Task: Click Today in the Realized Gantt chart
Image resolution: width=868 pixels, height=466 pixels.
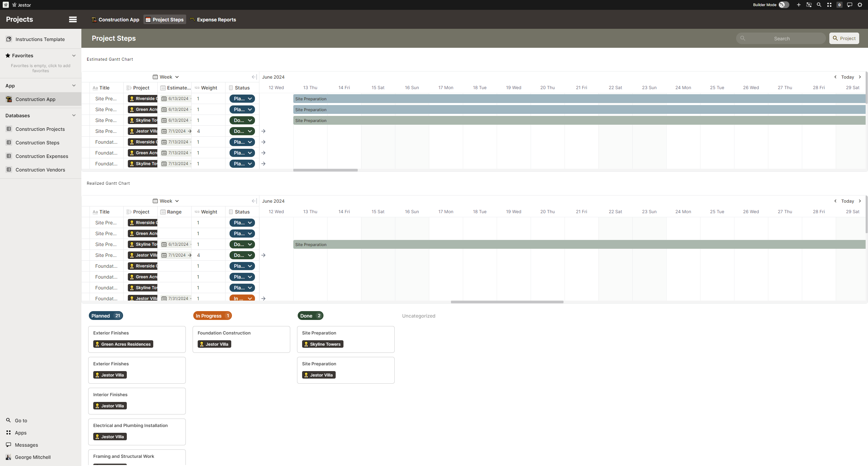Action: coord(847,201)
